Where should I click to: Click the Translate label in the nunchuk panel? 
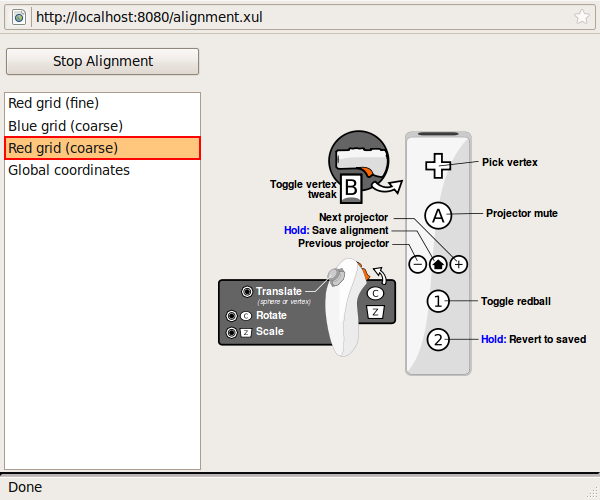[279, 292]
